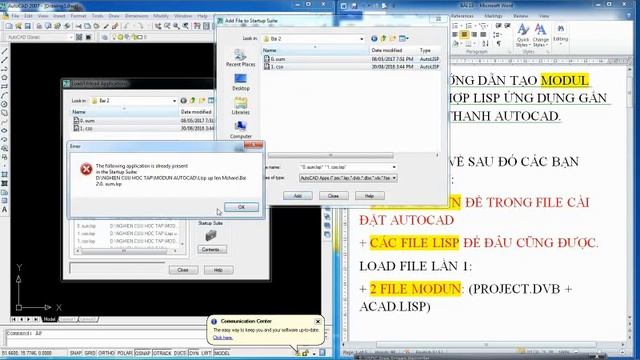Sort by Name column in Add File dialog

[x=315, y=50]
